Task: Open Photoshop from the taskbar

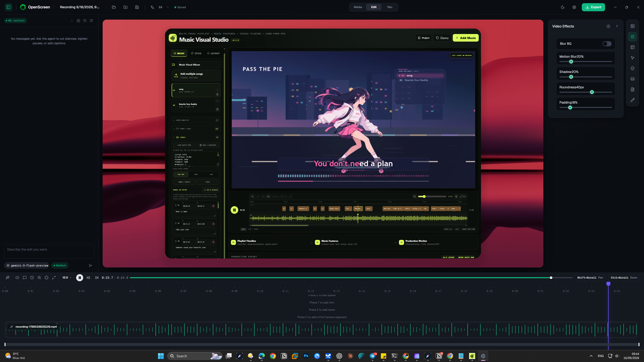Action: coord(306,356)
